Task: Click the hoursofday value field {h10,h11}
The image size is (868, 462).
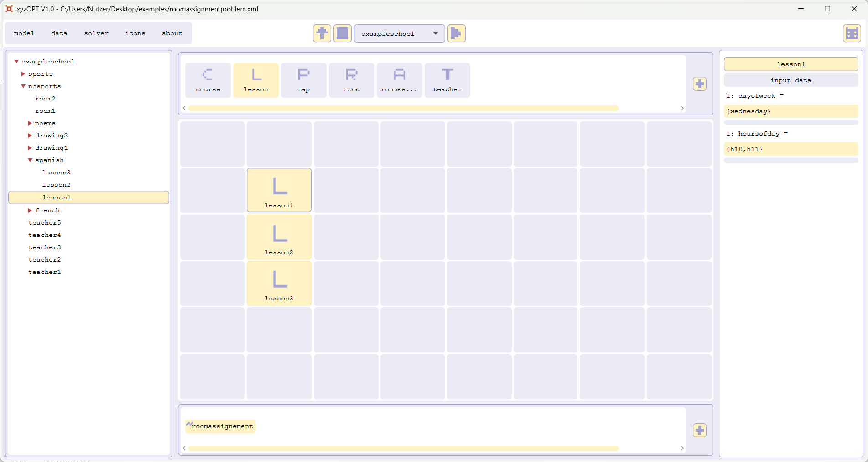Action: click(791, 149)
